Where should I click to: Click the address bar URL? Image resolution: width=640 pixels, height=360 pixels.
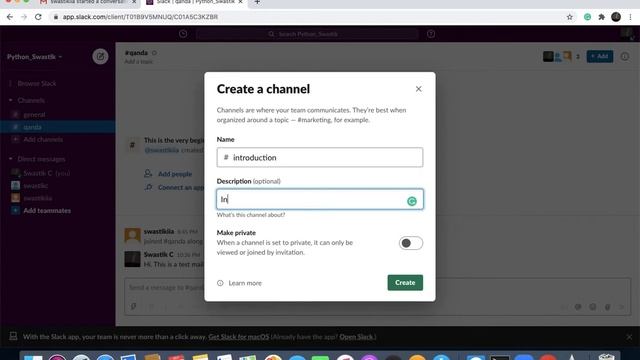click(140, 17)
